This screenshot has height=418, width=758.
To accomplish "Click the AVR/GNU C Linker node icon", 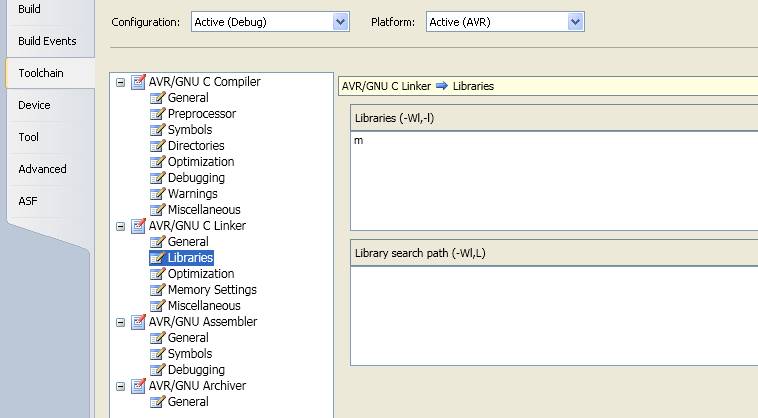I will [x=138, y=226].
